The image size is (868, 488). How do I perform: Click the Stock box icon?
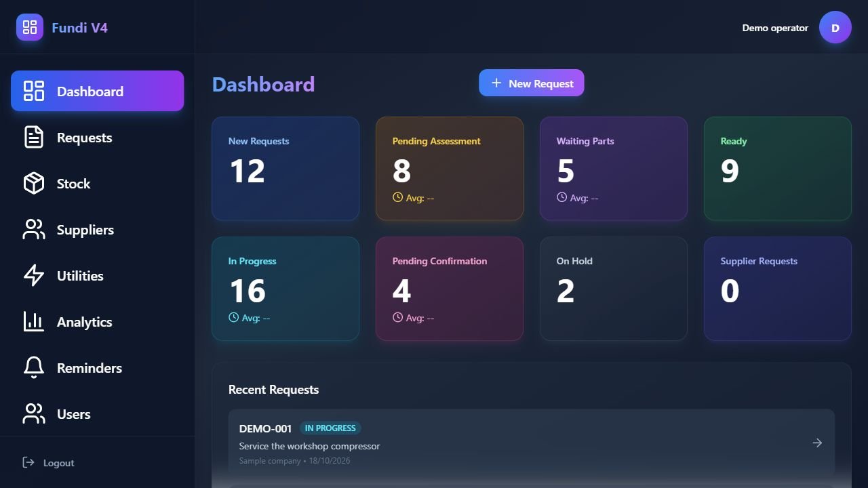[34, 183]
